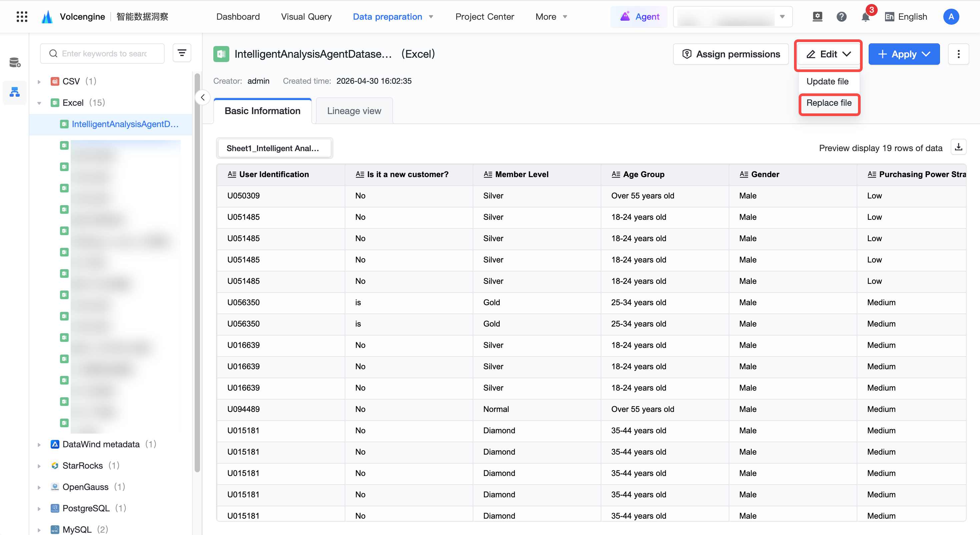Open the app launcher grid icon
Image resolution: width=980 pixels, height=535 pixels.
[22, 17]
